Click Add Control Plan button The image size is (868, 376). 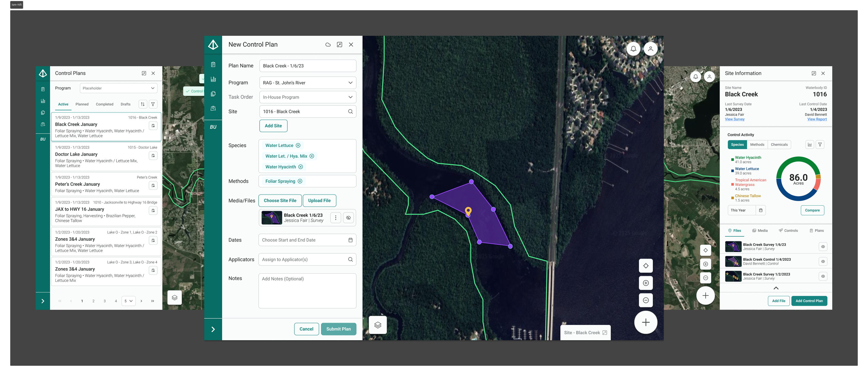(x=809, y=301)
